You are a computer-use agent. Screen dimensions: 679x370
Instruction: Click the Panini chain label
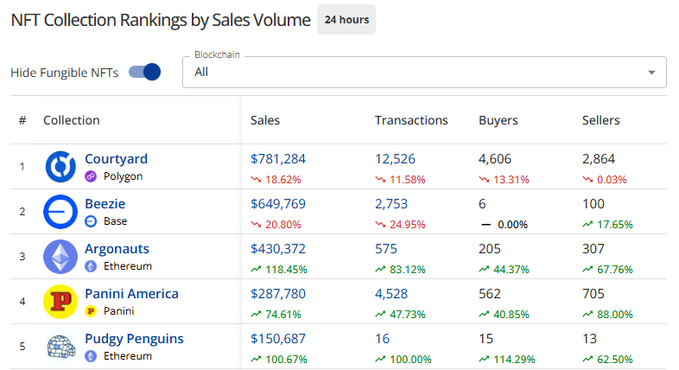point(119,311)
